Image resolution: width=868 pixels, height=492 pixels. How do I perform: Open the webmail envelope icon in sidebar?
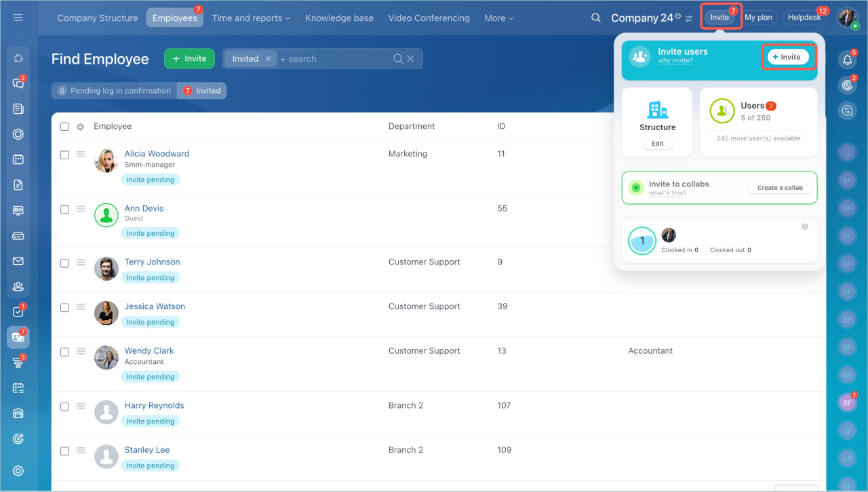point(18,261)
